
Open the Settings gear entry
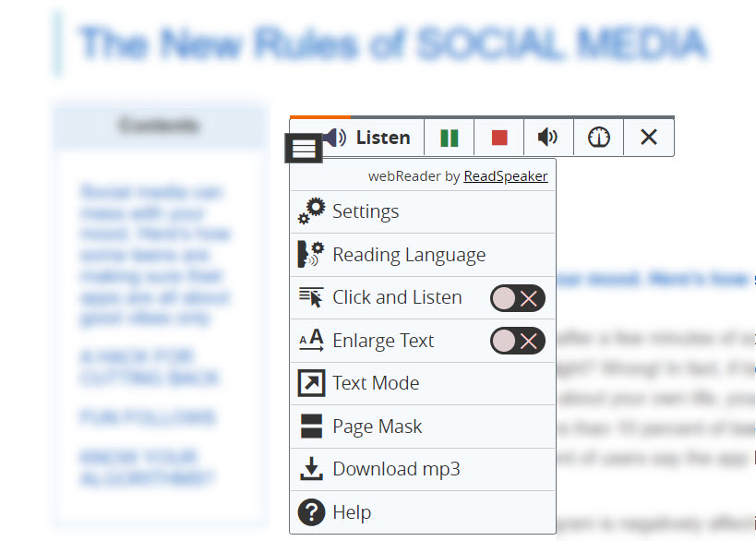[x=311, y=211]
